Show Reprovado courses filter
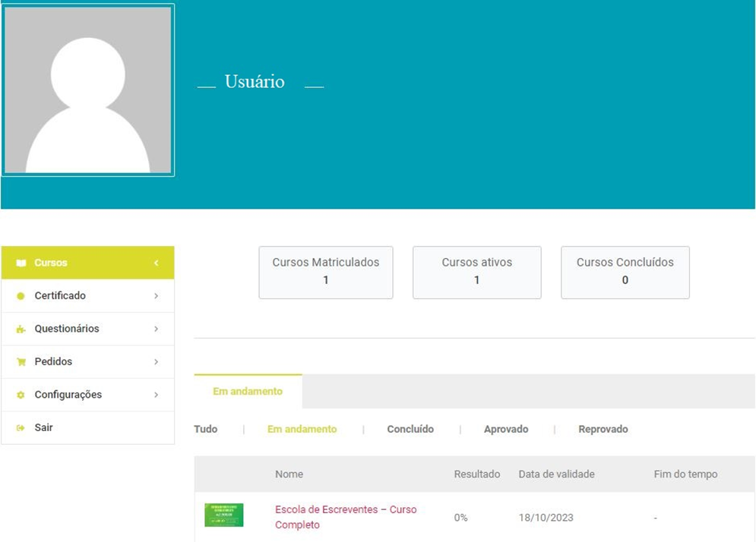This screenshot has height=542, width=756. (x=603, y=429)
